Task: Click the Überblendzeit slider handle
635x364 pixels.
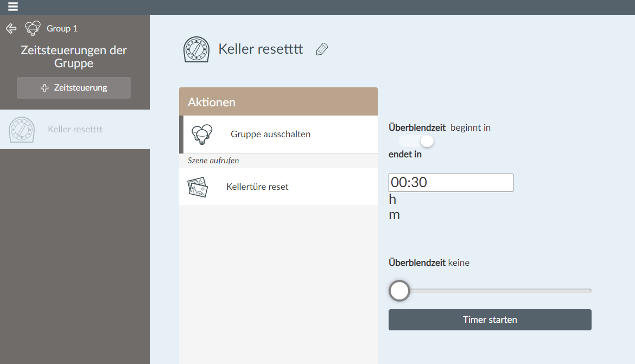Action: (399, 291)
